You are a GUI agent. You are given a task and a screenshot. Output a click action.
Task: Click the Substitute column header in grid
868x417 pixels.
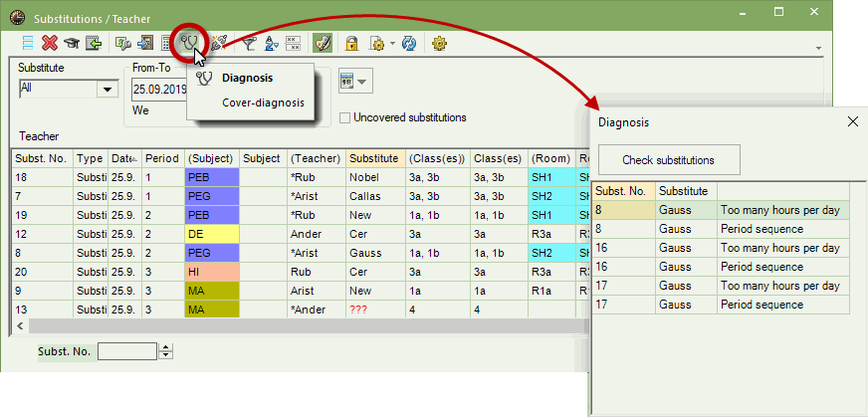click(x=374, y=158)
